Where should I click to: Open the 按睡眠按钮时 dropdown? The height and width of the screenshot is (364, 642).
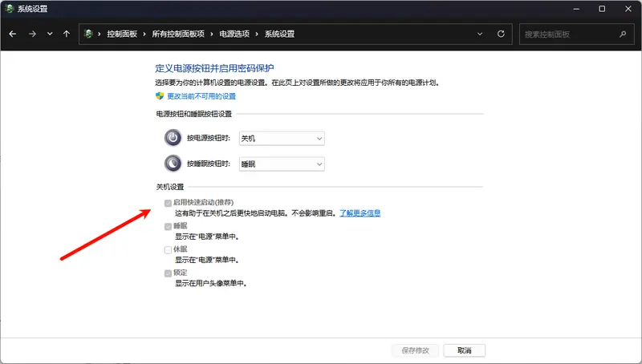click(282, 164)
